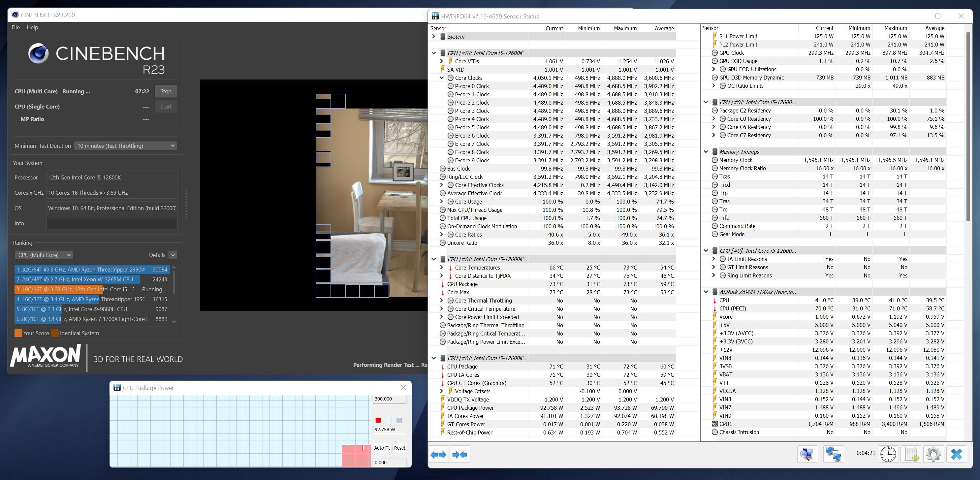Click HWiNFO expand columns arrows icon
The image size is (980, 480).
coord(438,455)
